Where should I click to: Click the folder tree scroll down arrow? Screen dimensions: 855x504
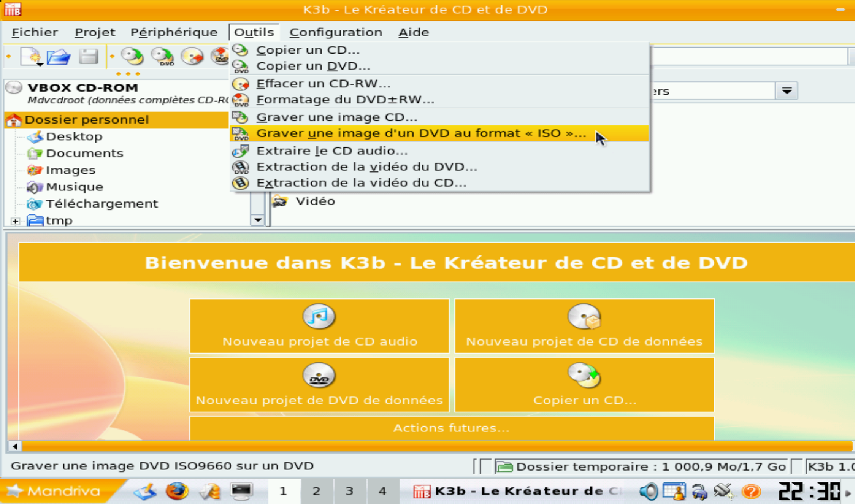click(x=258, y=220)
